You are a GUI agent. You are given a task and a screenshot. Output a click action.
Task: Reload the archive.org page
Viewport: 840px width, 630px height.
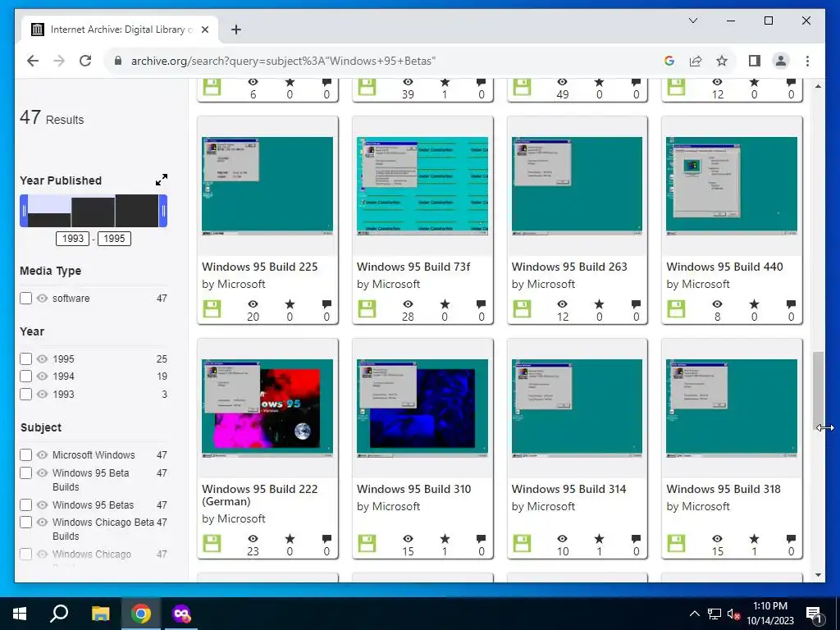[x=85, y=61]
